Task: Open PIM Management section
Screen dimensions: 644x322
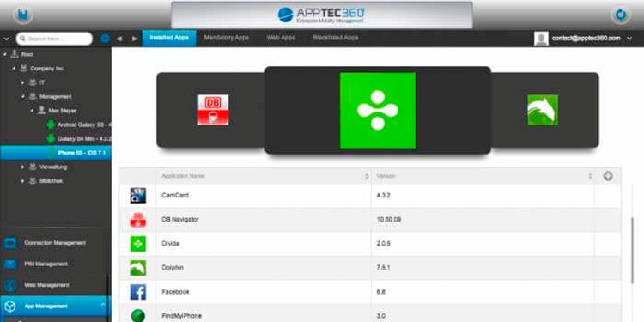Action: tap(46, 264)
